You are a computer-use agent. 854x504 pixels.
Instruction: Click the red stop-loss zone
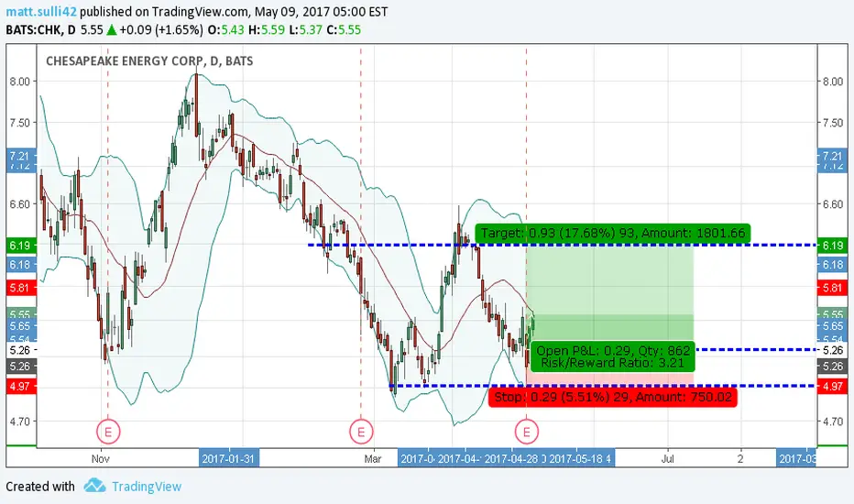coord(610,378)
